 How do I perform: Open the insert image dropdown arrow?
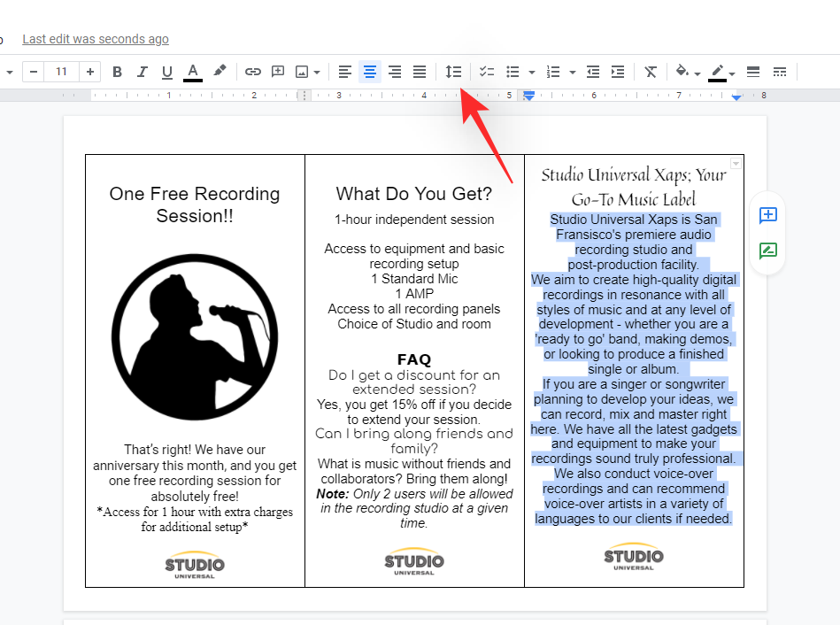316,73
